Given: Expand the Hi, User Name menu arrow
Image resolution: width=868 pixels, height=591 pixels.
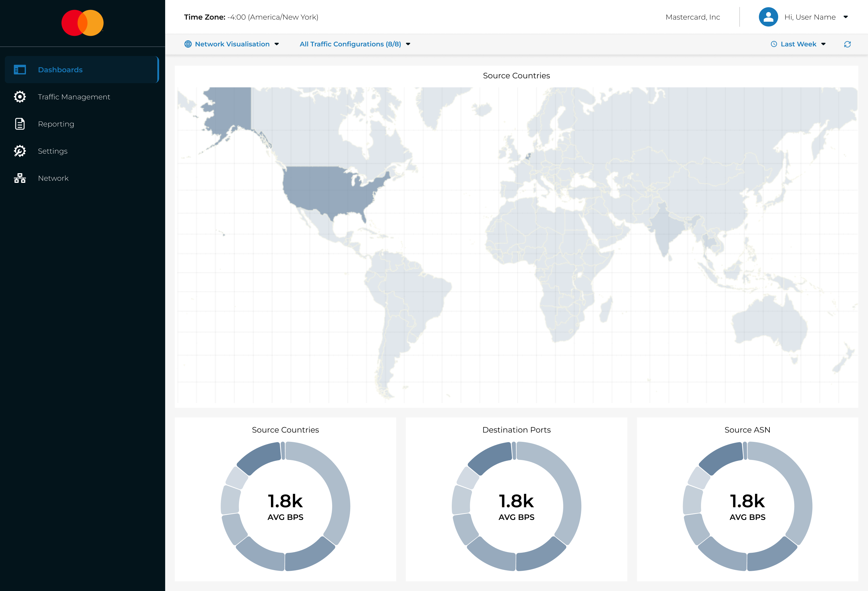Looking at the screenshot, I should pos(846,17).
